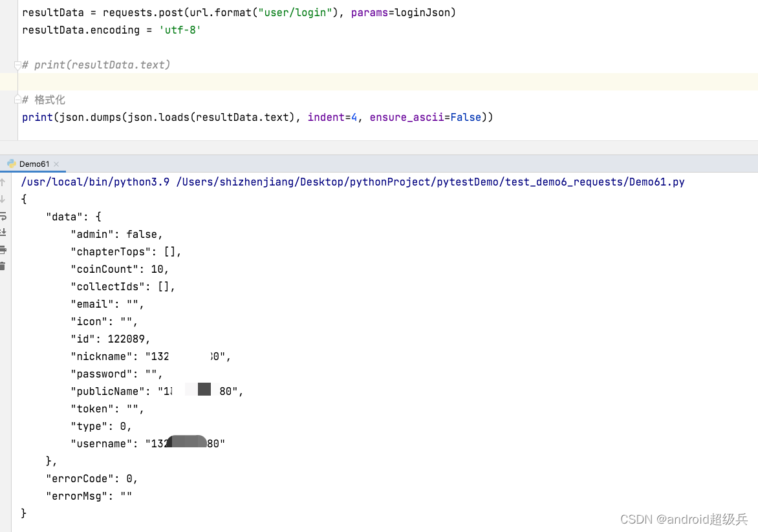
Task: Click the print icon in run toolbar
Action: [x=3, y=250]
